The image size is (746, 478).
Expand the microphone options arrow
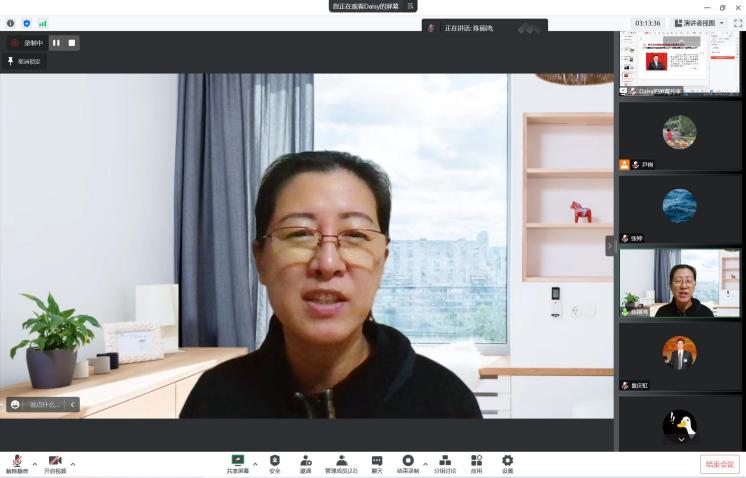tap(35, 464)
